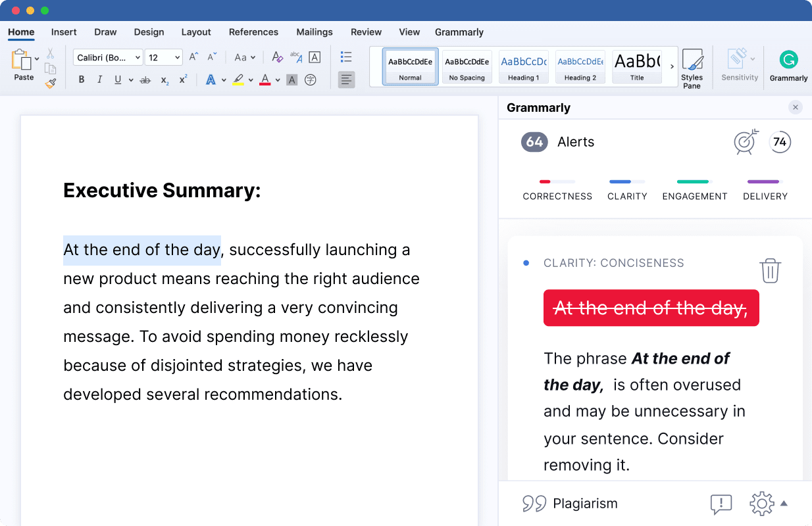
Task: Expand the font color dropdown arrow
Action: (278, 80)
